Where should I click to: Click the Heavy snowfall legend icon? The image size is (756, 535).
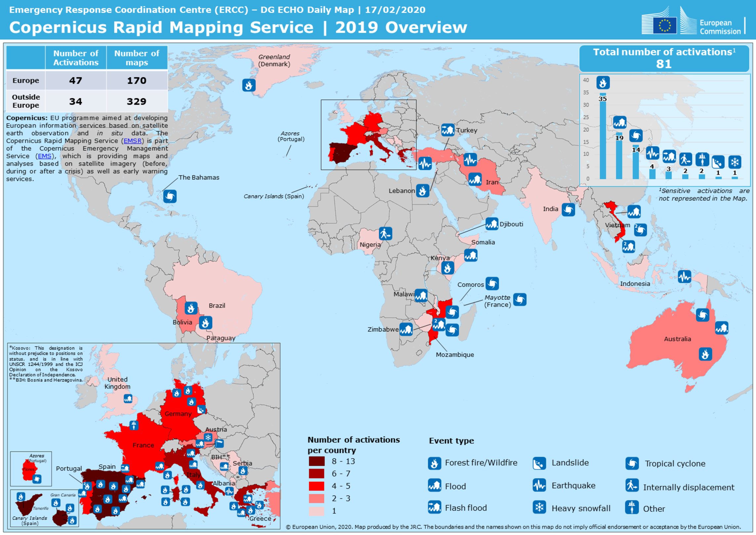tap(539, 507)
